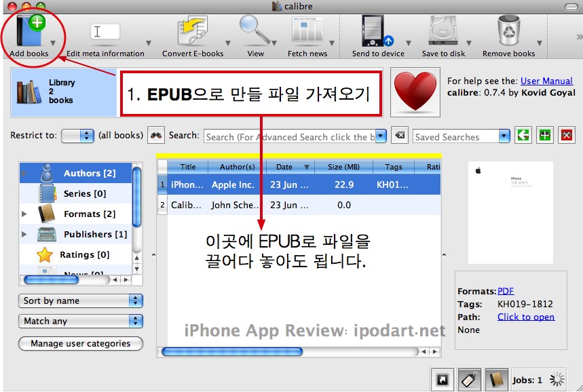This screenshot has width=583, height=392.
Task: Click the Jobs: 1 status text
Action: tap(527, 380)
